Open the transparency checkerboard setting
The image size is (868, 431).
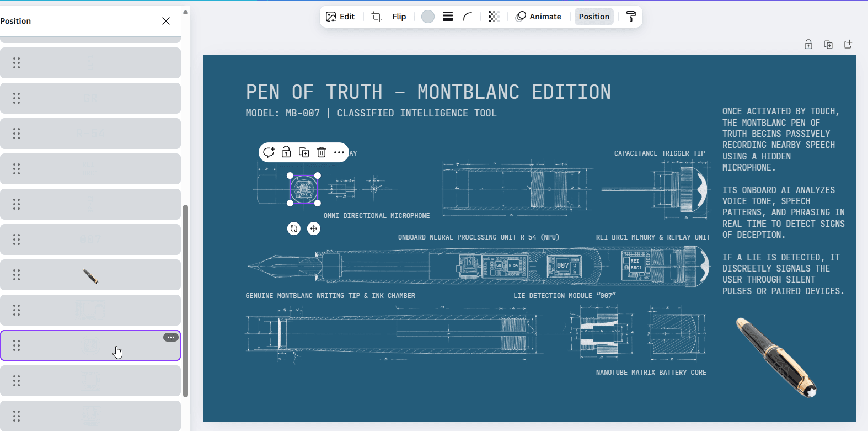[x=494, y=17]
